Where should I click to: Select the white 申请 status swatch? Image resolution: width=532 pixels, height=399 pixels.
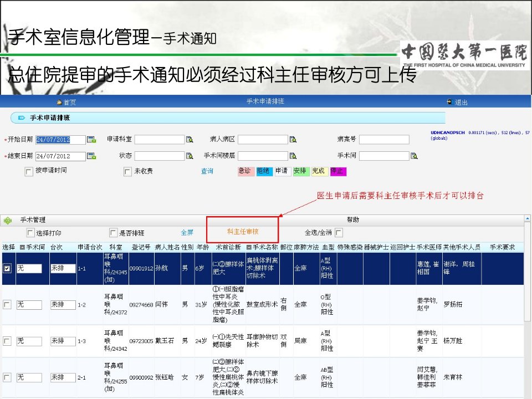click(283, 171)
